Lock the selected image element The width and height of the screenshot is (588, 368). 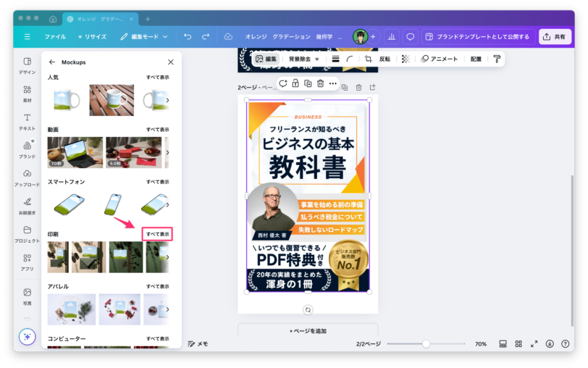(295, 83)
